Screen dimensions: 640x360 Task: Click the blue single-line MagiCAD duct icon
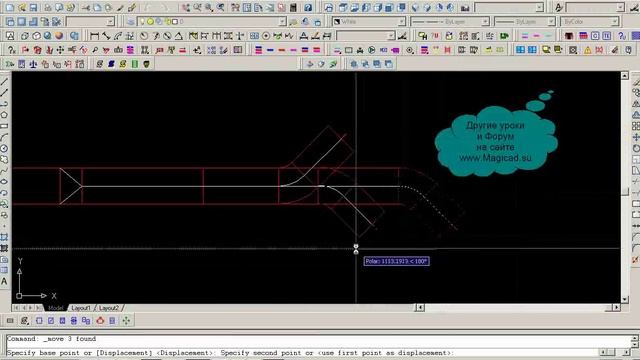pyautogui.click(x=270, y=50)
